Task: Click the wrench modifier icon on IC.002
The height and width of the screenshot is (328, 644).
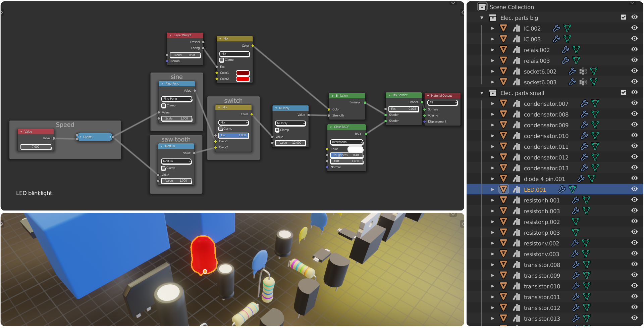Action: [556, 29]
